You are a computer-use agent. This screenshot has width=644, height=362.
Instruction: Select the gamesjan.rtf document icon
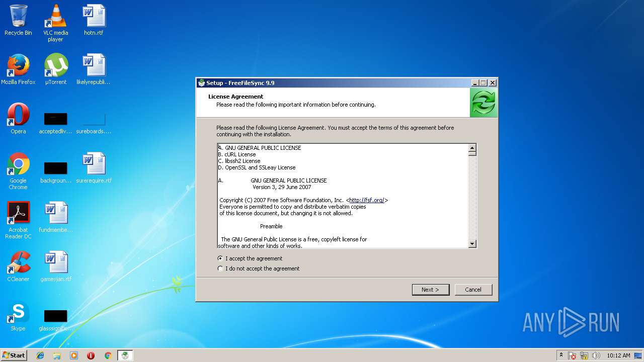pos(55,266)
